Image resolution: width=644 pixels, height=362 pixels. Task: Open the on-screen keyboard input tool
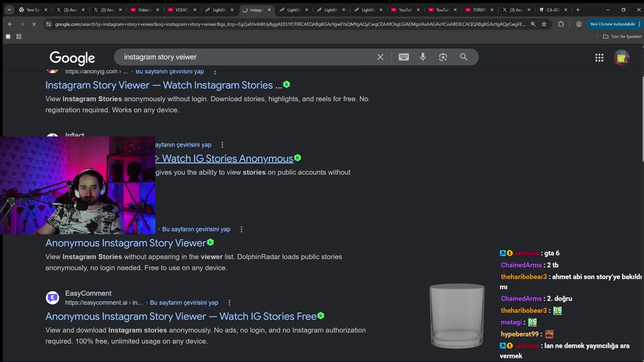tap(404, 57)
